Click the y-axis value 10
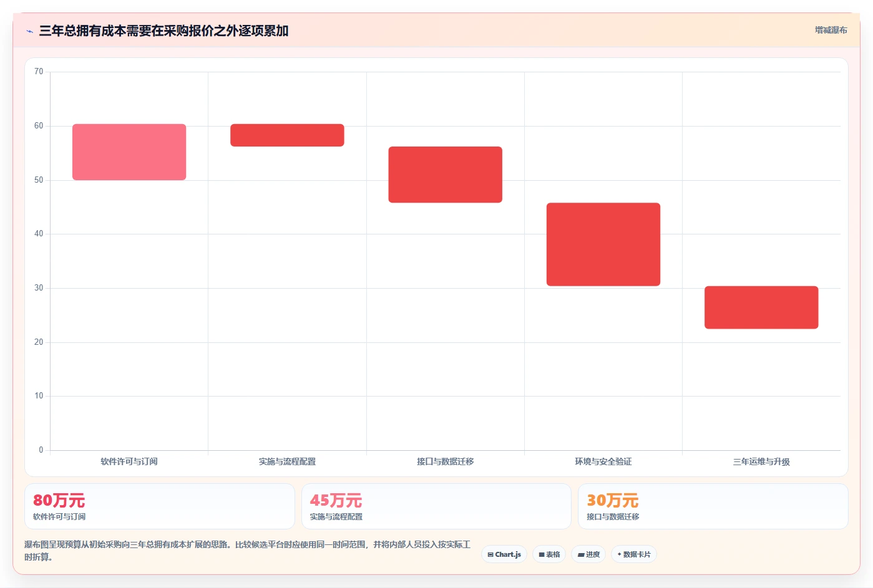 pyautogui.click(x=39, y=396)
